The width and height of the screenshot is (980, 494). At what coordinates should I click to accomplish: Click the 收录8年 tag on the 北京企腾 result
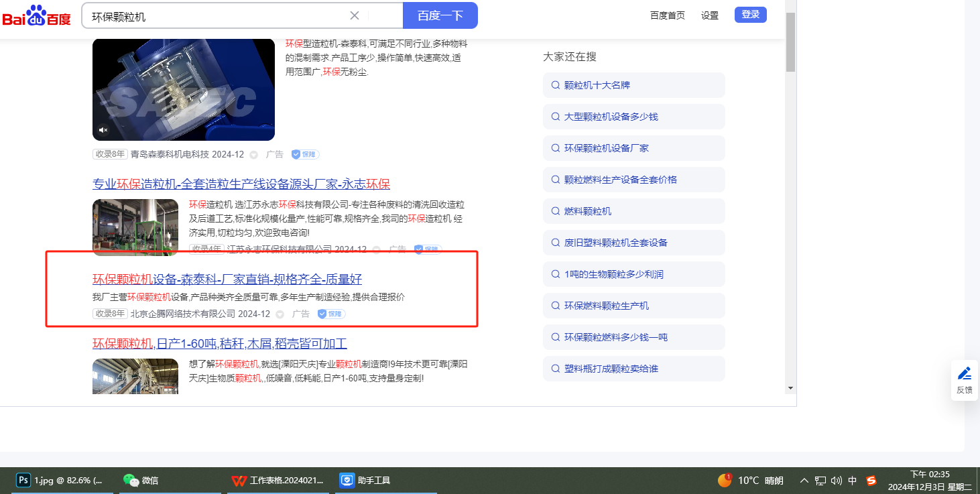(x=110, y=314)
